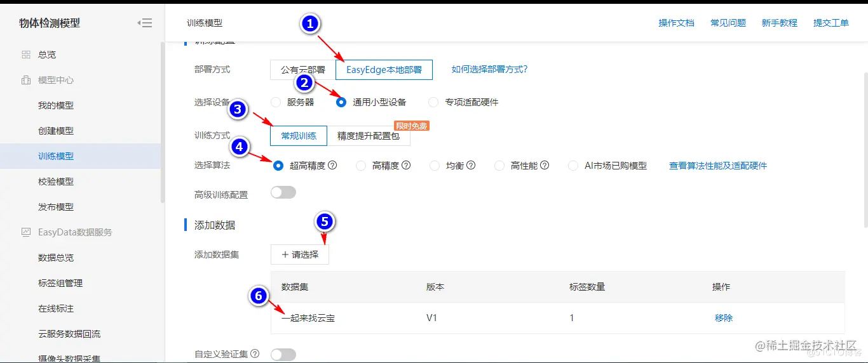The image size is (868, 363).
Task: Click the 一起来找云宝 dataset name
Action: (x=308, y=318)
